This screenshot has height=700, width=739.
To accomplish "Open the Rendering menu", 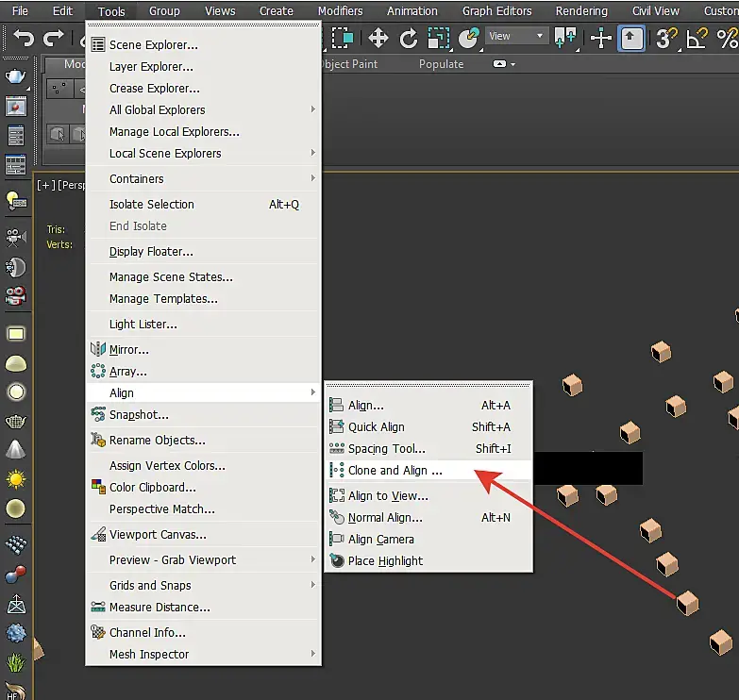I will tap(581, 10).
